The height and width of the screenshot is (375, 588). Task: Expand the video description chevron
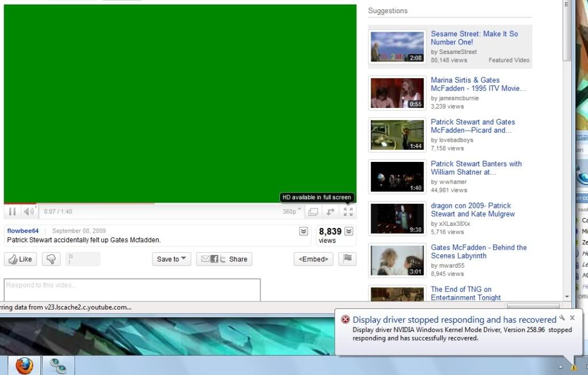[303, 231]
